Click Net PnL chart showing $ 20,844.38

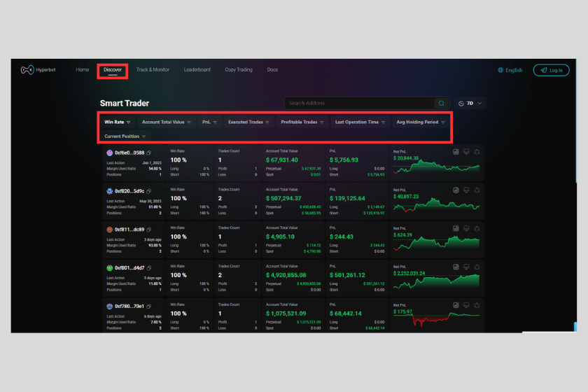coord(437,167)
